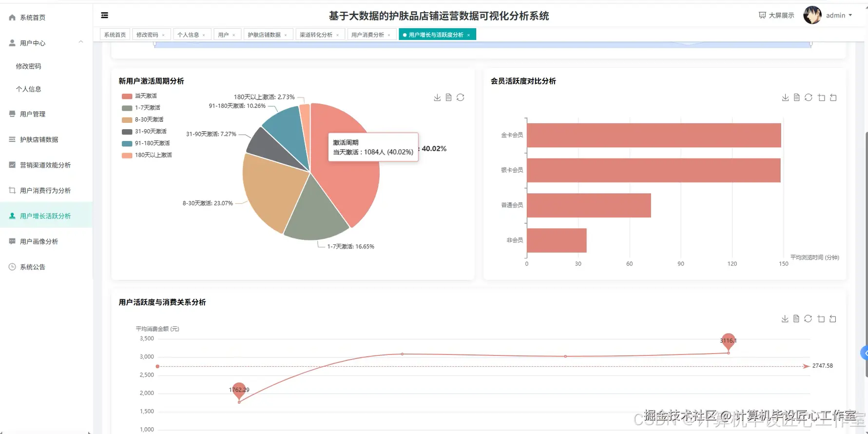868x434 pixels.
Task: Restore the 用户活跃度与消费关系 line chart
Action: tap(808, 318)
